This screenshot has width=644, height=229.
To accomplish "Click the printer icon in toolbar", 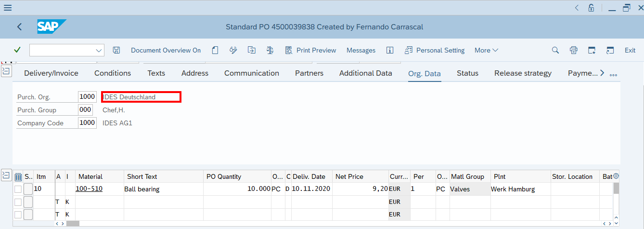I will (573, 50).
